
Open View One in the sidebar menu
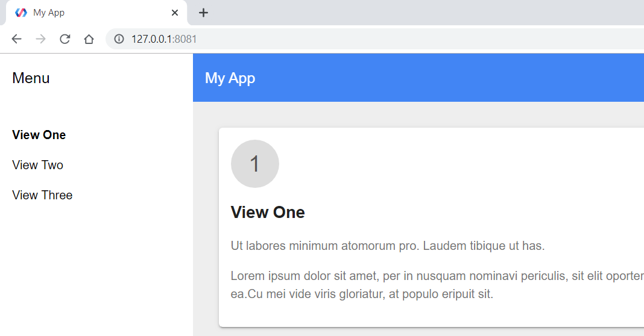click(39, 135)
